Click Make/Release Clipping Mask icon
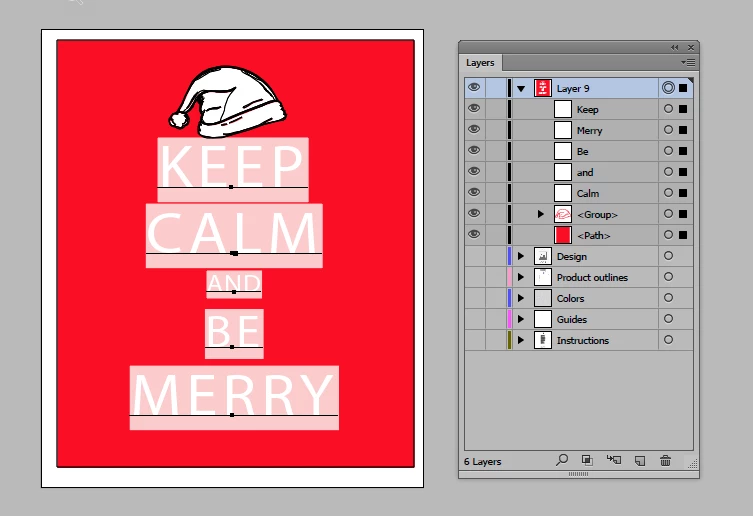The width and height of the screenshot is (753, 516). click(587, 460)
